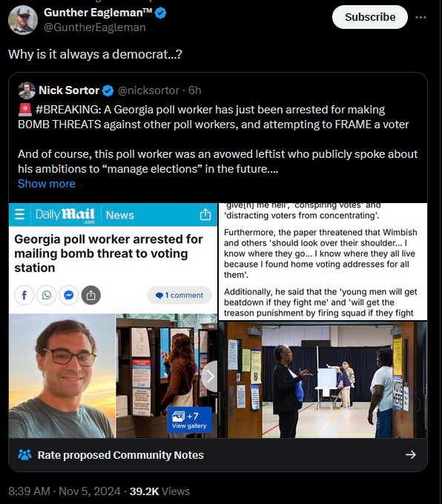Share article via WhatsApp icon

pyautogui.click(x=46, y=295)
